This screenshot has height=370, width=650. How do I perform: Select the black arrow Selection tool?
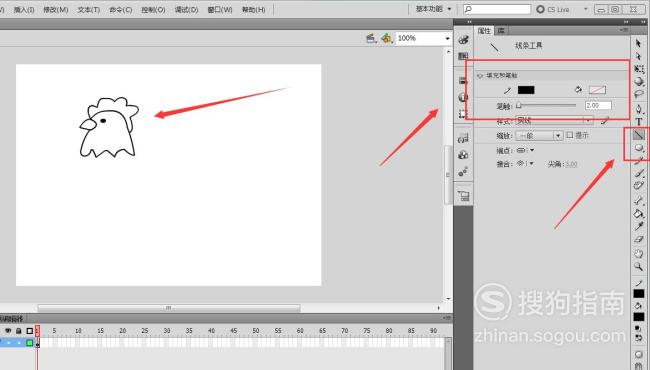click(x=638, y=43)
